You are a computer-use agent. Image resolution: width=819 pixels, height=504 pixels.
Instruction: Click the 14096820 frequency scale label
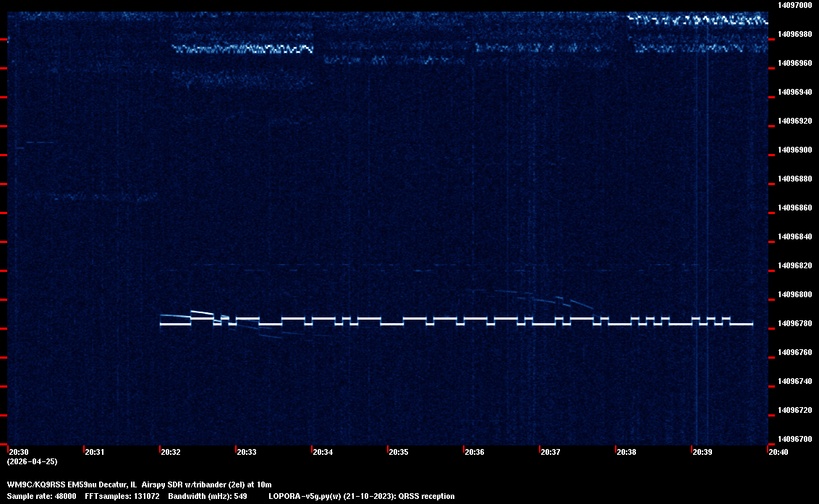click(x=794, y=265)
